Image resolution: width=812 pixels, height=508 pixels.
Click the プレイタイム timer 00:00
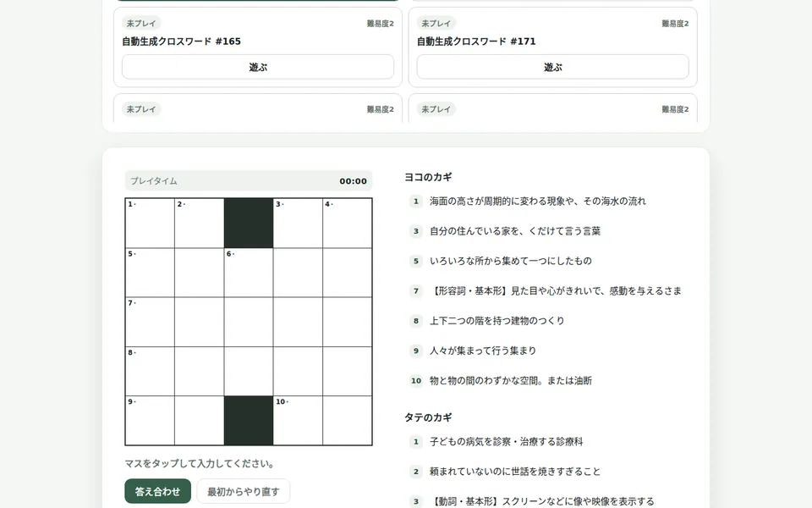pos(249,181)
